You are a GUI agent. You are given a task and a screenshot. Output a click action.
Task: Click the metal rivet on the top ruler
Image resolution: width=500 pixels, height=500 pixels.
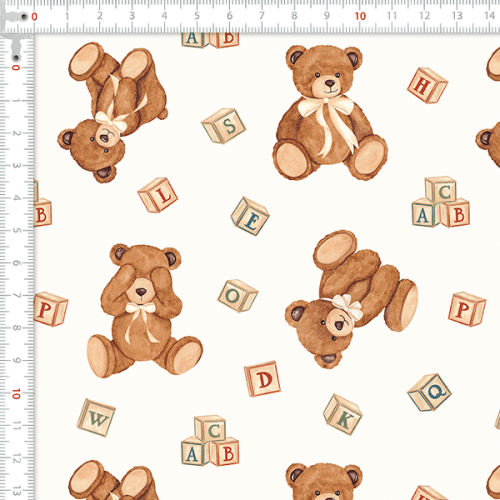(x=24, y=16)
